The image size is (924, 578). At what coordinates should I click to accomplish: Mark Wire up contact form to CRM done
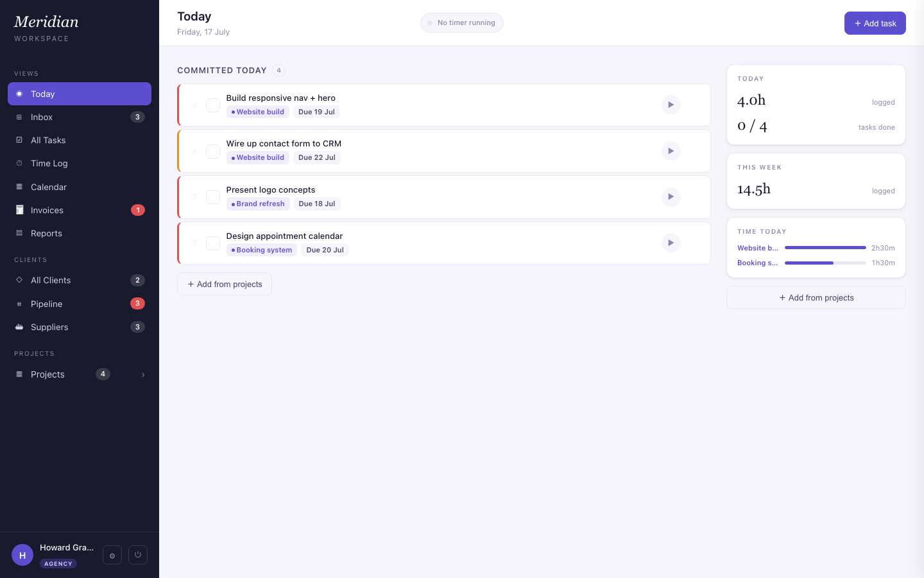213,152
